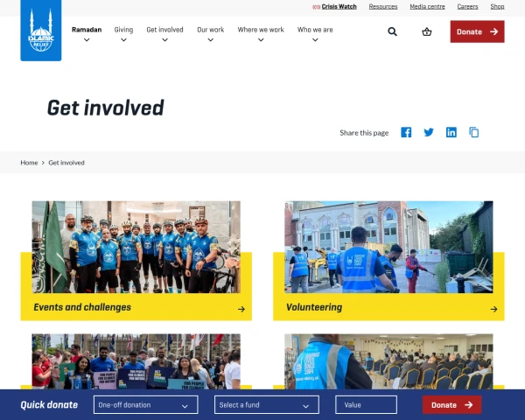525x420 pixels.
Task: Open the Ramadan nav item
Action: click(87, 30)
